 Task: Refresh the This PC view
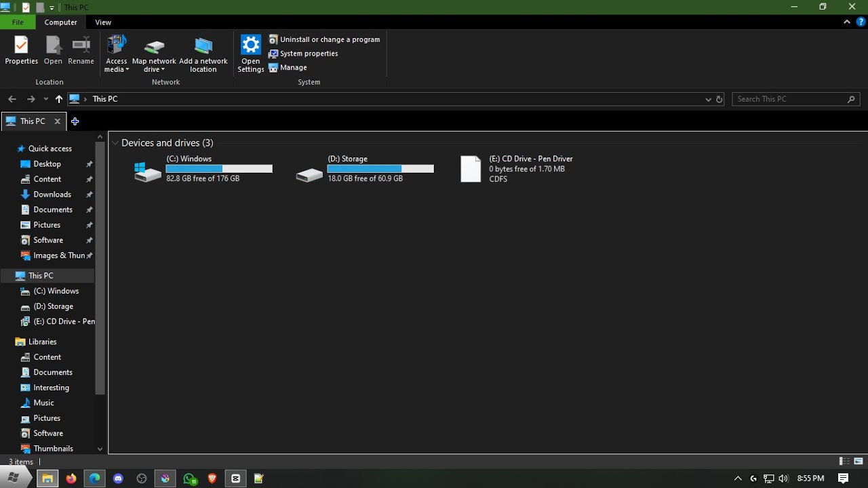[x=719, y=99]
